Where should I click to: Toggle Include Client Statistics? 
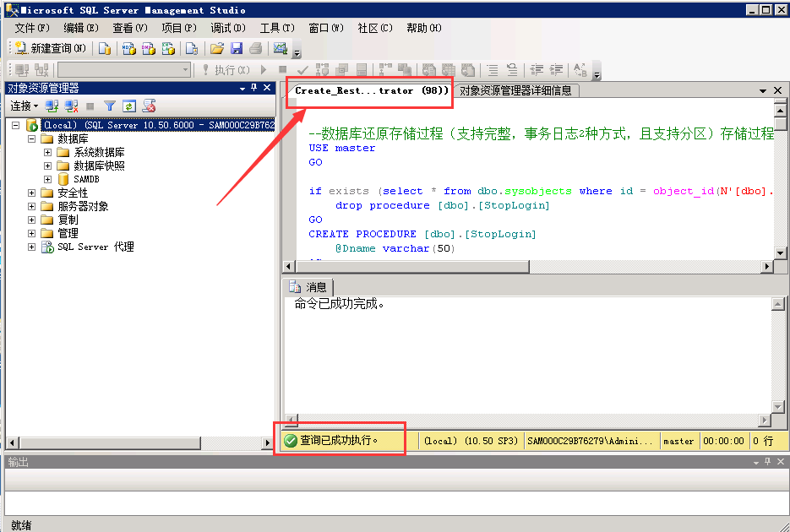405,70
